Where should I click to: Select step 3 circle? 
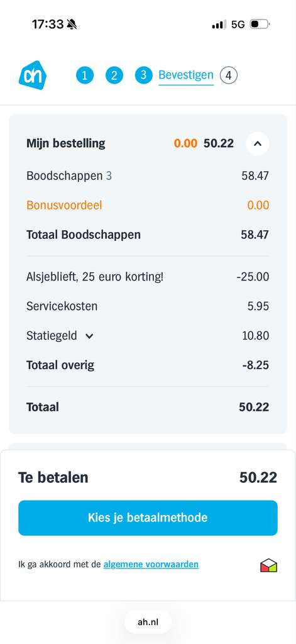[x=144, y=75]
